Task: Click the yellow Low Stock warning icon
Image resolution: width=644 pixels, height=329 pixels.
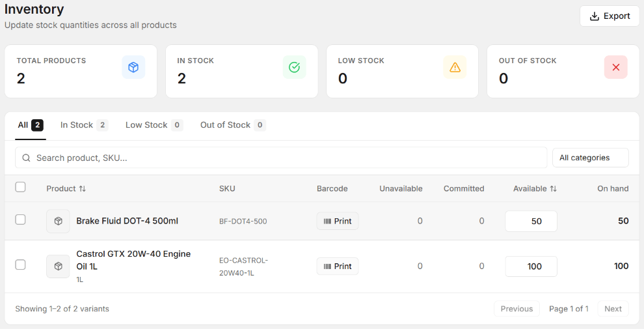Action: coord(455,67)
